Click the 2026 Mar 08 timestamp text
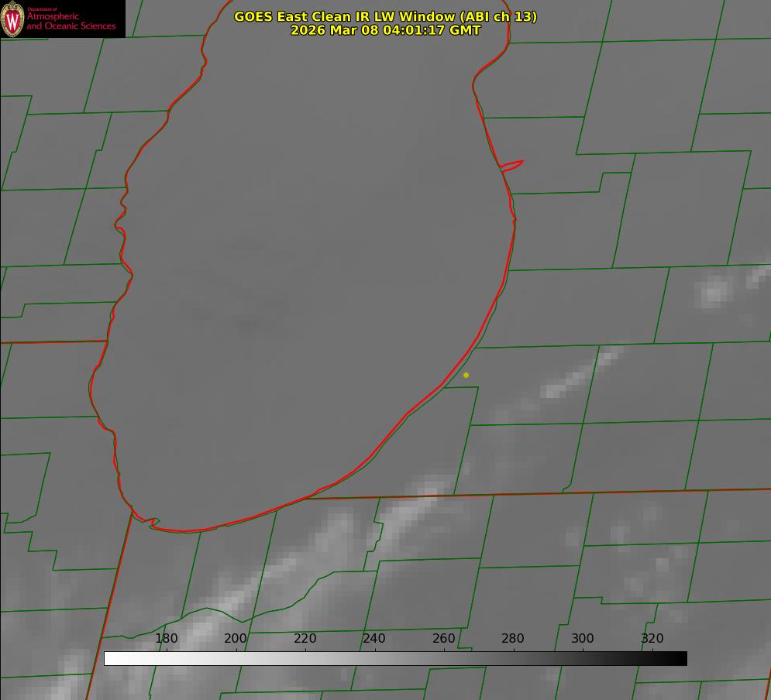Screen dimensions: 771x700 [x=385, y=30]
